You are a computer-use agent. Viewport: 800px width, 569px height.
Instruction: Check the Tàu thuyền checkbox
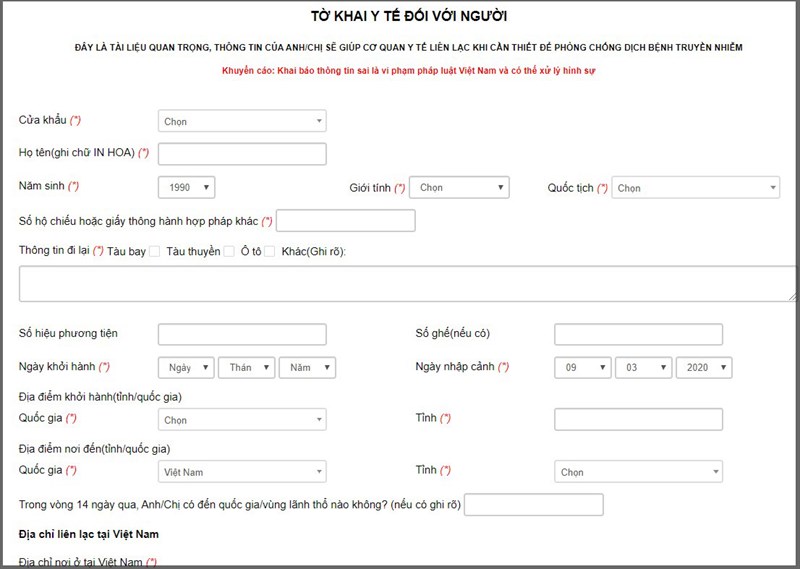[229, 252]
